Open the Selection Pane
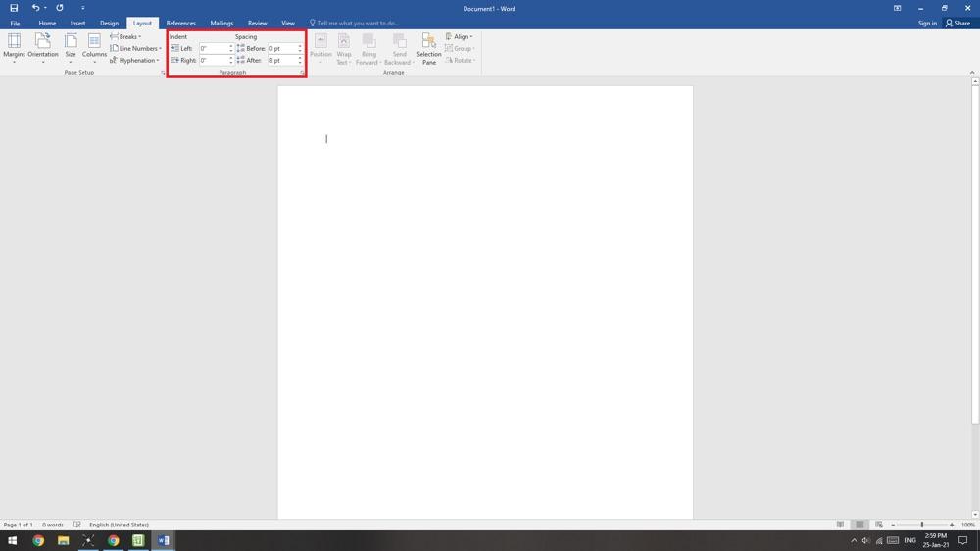Viewport: 980px width, 551px height. [428, 48]
